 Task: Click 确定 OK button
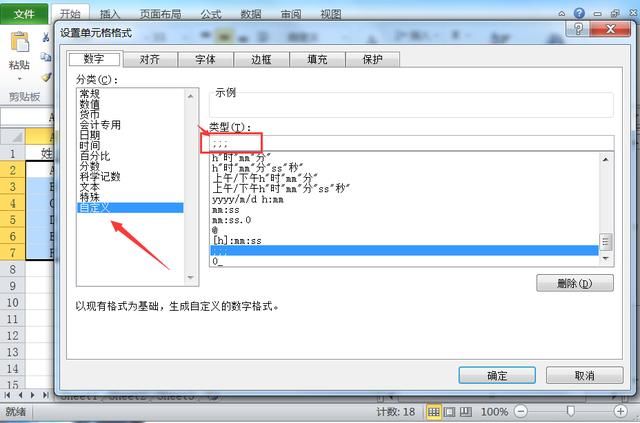point(497,375)
